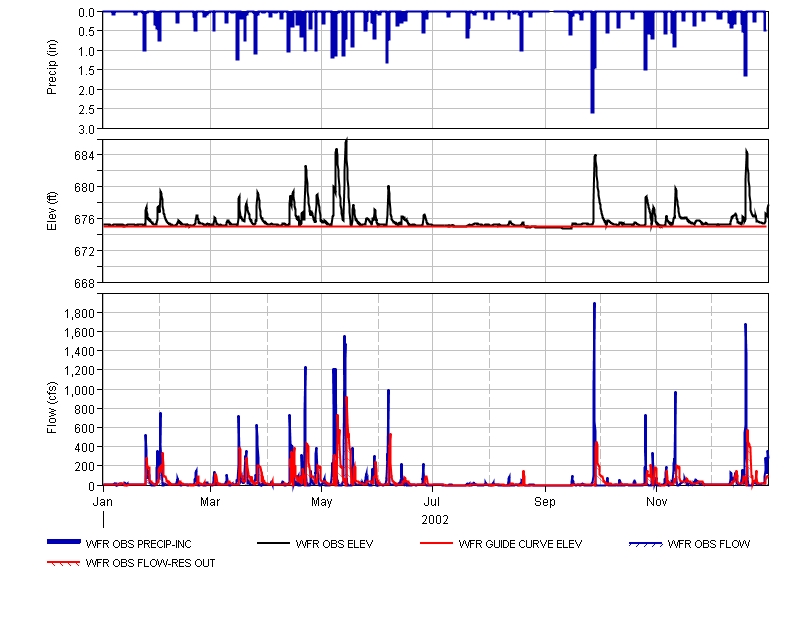Click the Precip (in) axis title

tap(52, 69)
